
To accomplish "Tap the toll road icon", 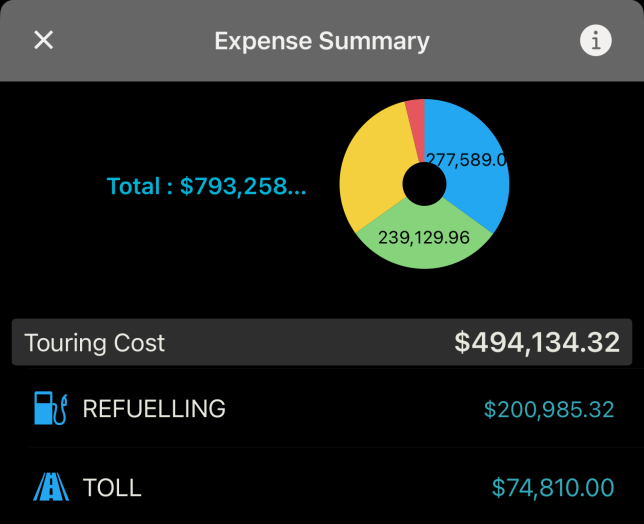I will (50, 487).
